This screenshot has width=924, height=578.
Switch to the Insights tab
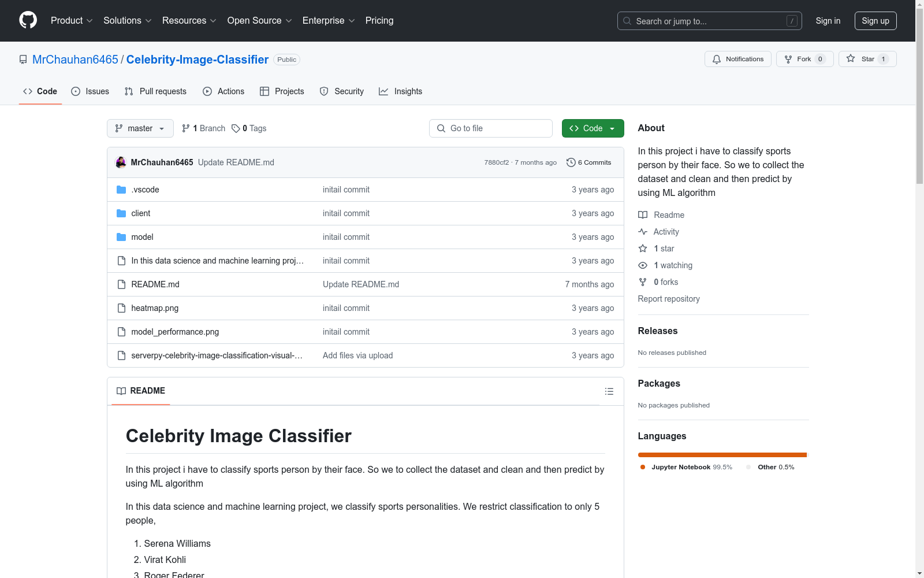tap(401, 91)
